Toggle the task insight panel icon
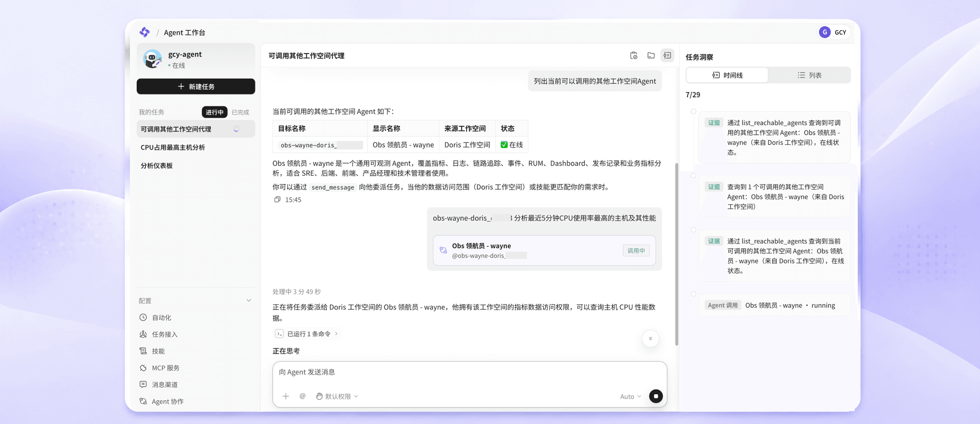 (x=667, y=56)
